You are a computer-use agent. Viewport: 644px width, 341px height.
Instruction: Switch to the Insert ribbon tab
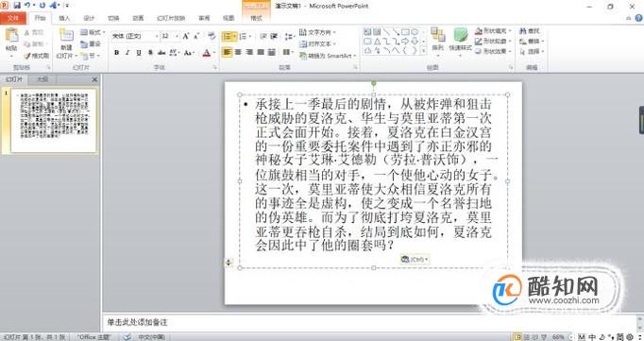pyautogui.click(x=64, y=18)
